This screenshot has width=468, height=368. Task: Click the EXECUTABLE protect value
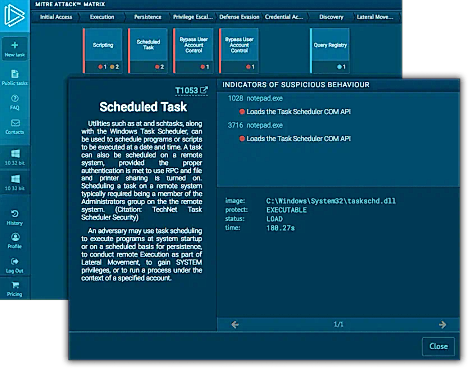click(286, 210)
